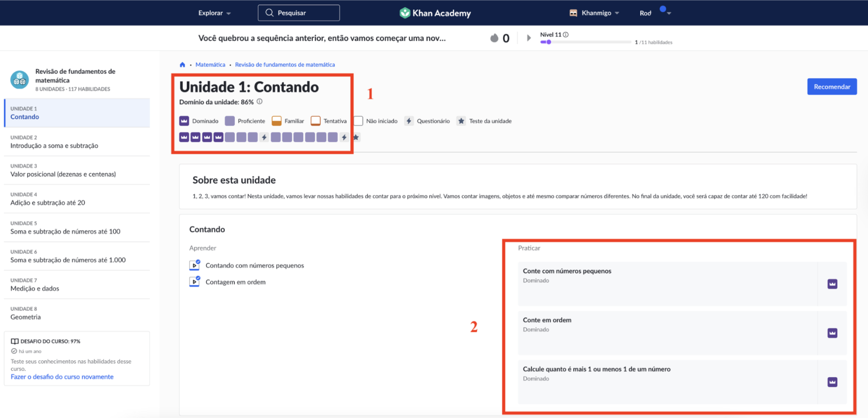Click video icon for Contagem em ordem
Viewport: 868px width, 418px height.
(x=195, y=282)
